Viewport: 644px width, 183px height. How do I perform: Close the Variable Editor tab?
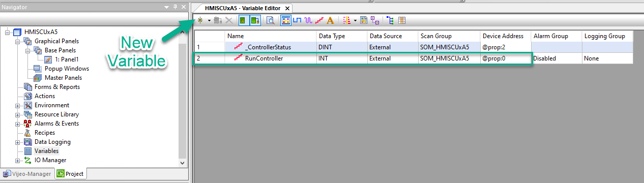pos(287,9)
